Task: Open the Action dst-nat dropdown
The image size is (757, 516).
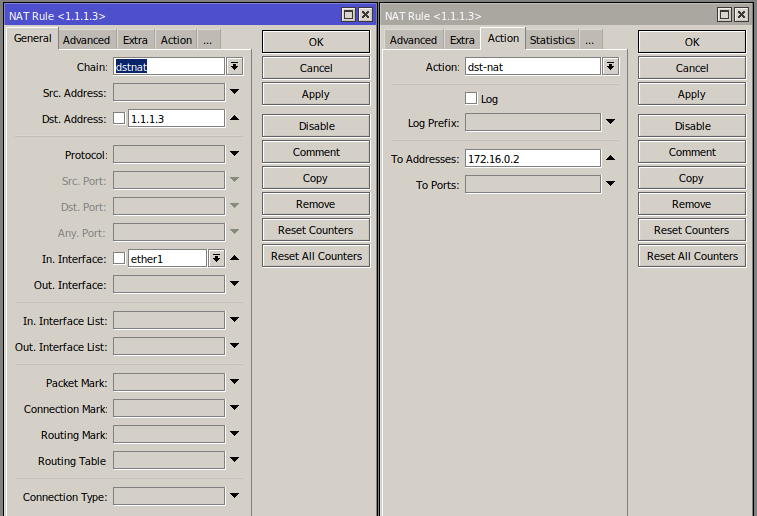Action: tap(611, 66)
